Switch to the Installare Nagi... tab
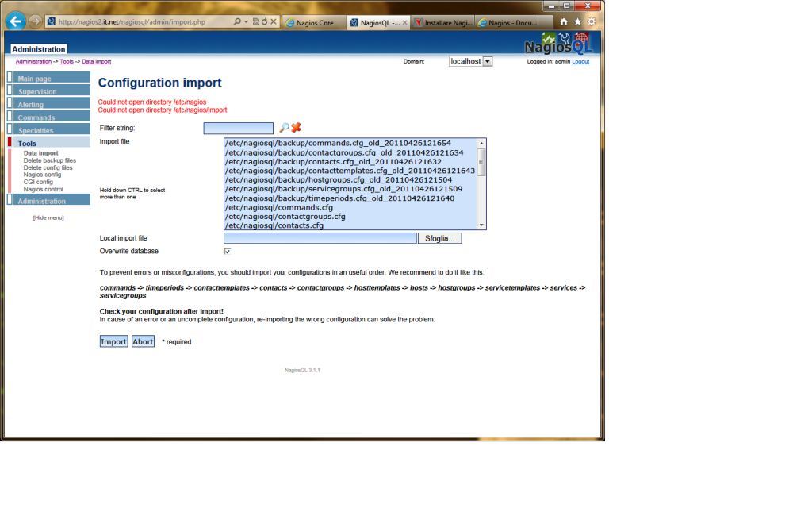Image resolution: width=812 pixels, height=508 pixels. 442,23
